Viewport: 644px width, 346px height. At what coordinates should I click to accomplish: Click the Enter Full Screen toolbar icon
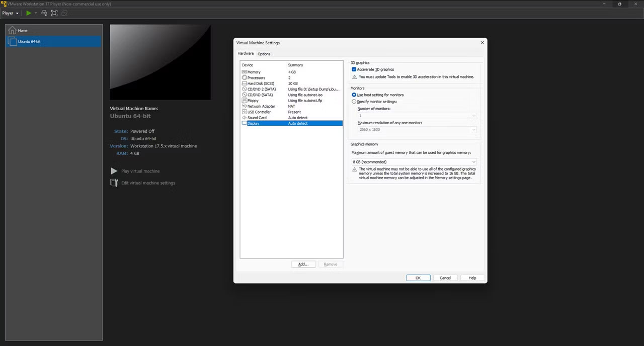54,13
